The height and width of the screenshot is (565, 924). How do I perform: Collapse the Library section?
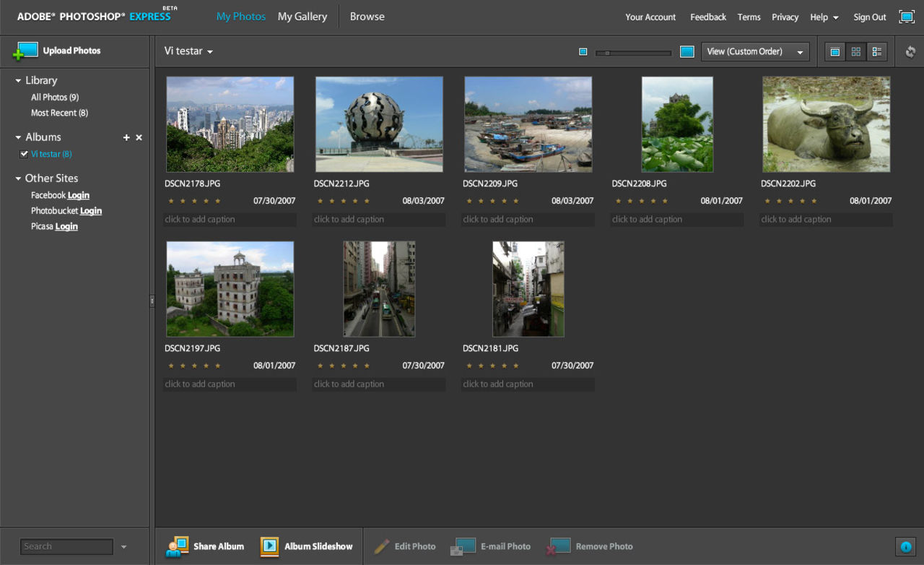coord(17,79)
